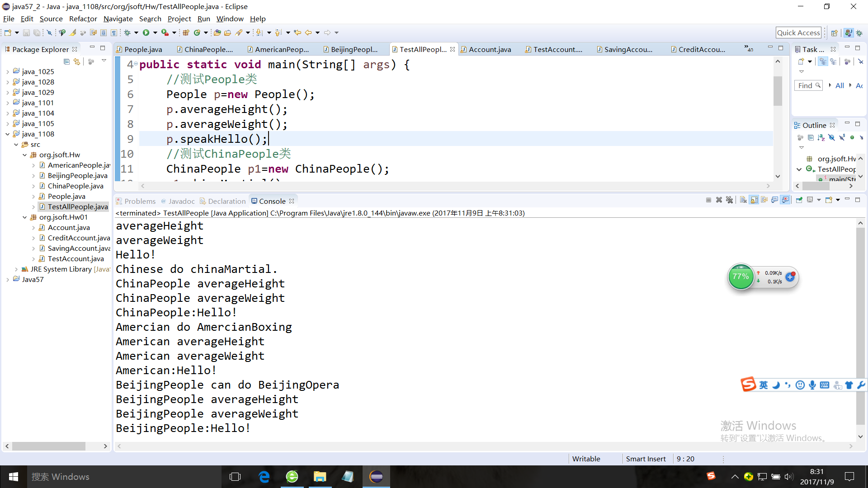Toggle Word Wrap in Console toolbar
Screen dimensions: 868x488
coord(764,200)
